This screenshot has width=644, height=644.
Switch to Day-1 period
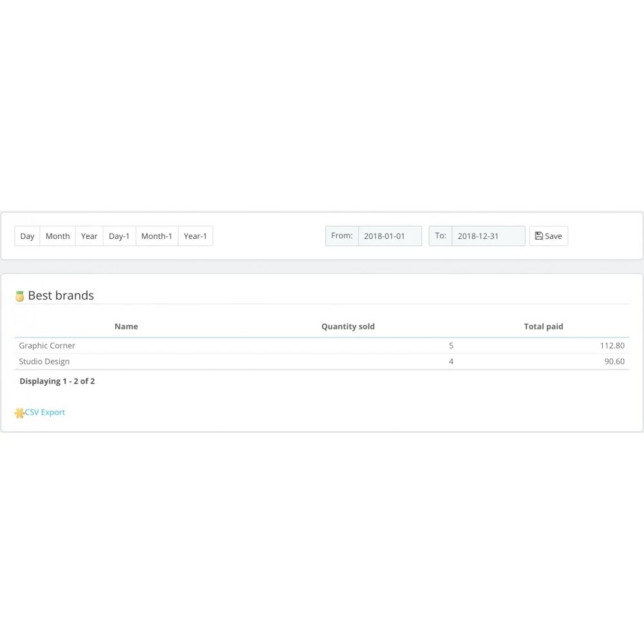(x=119, y=236)
